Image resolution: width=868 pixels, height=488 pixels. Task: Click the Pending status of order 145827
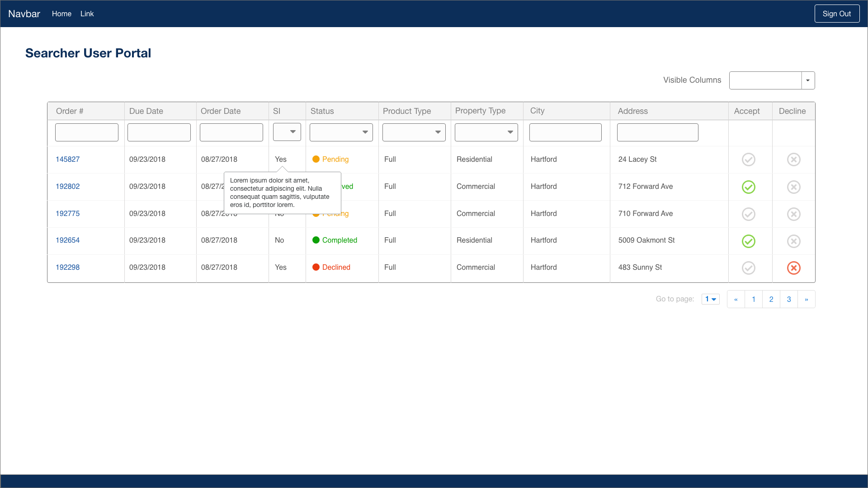330,159
